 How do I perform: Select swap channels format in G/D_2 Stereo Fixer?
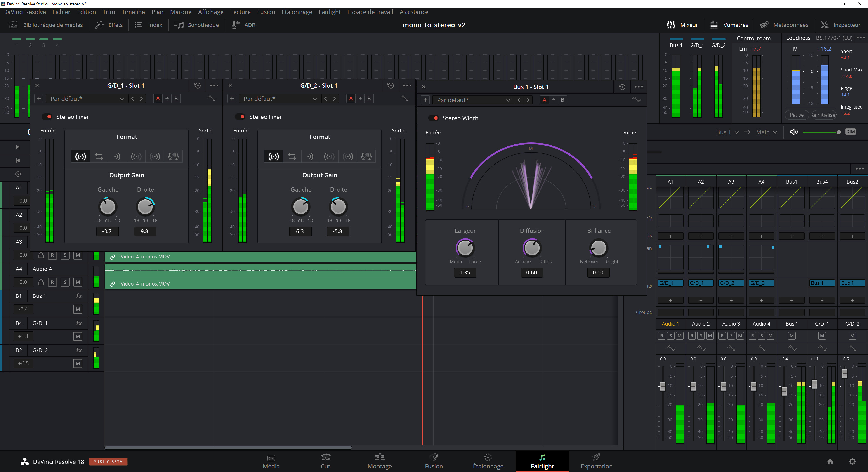coord(292,156)
